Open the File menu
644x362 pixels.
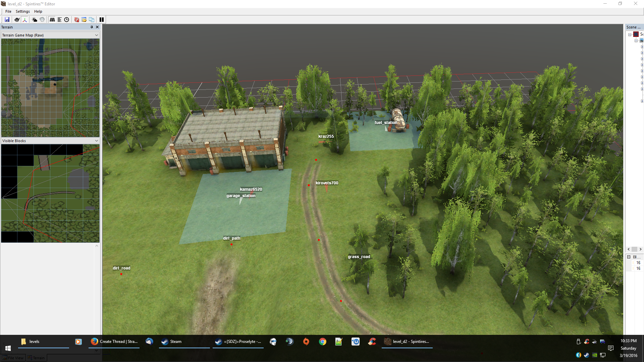8,11
